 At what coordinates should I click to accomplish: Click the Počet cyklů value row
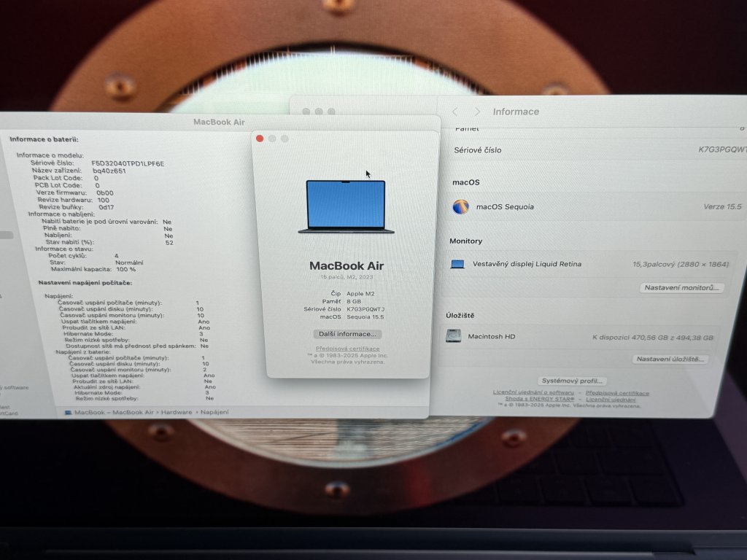point(83,256)
